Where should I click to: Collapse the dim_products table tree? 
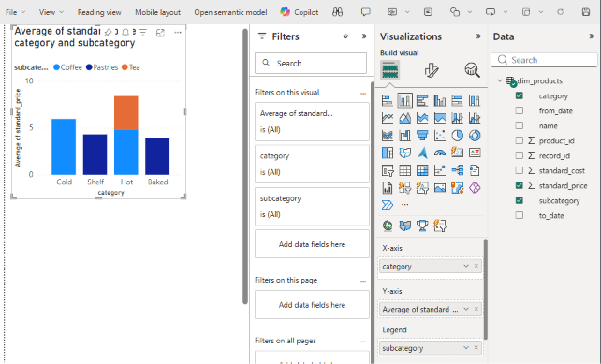[499, 80]
